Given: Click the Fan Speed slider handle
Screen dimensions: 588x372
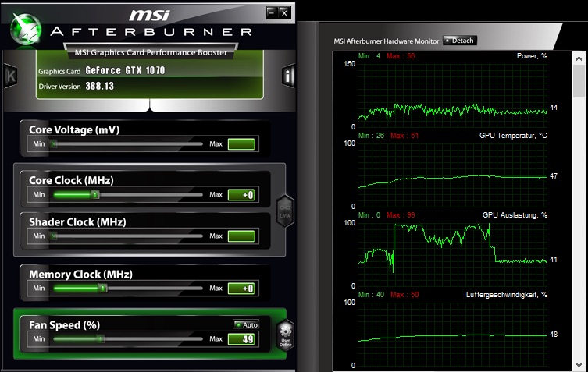Looking at the screenshot, I should (x=100, y=338).
